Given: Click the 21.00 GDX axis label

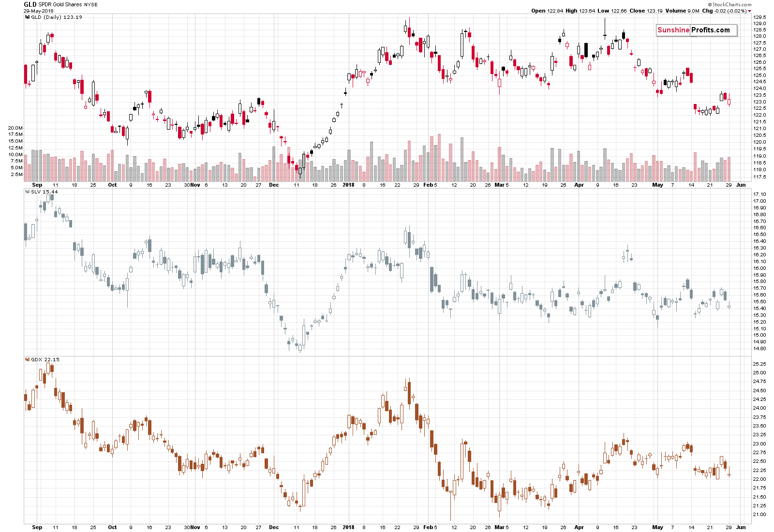Looking at the screenshot, I should (x=759, y=514).
